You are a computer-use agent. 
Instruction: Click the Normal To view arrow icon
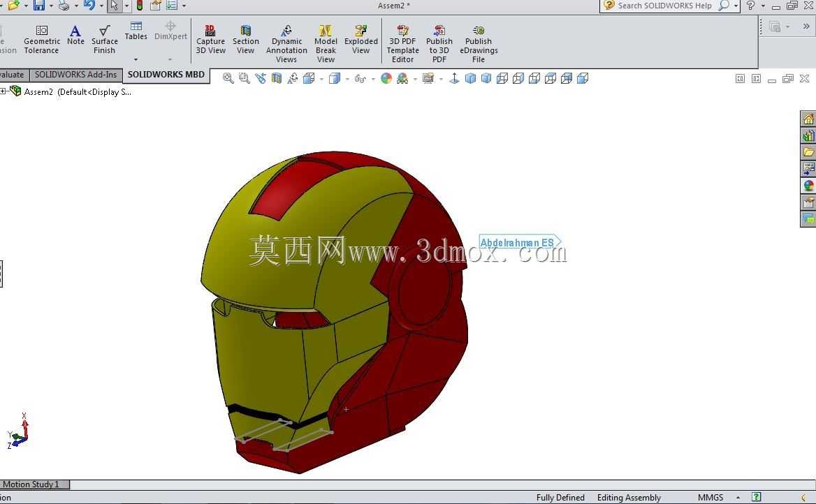pos(454,78)
